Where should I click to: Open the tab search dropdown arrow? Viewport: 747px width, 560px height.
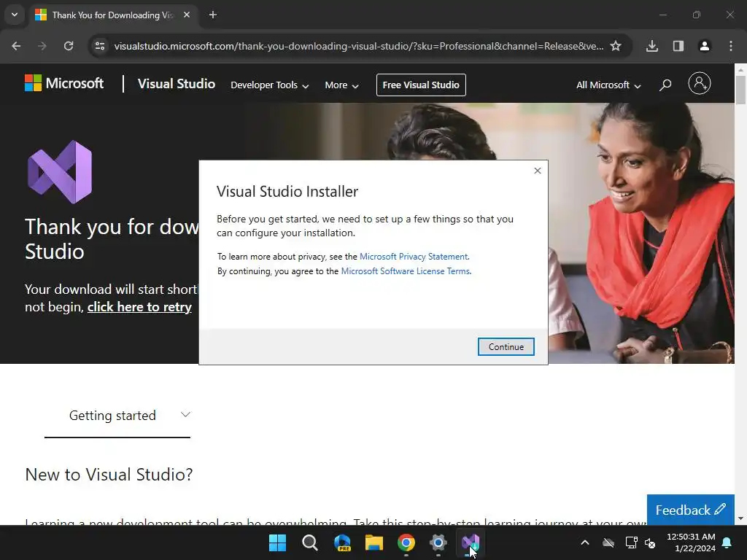click(15, 15)
